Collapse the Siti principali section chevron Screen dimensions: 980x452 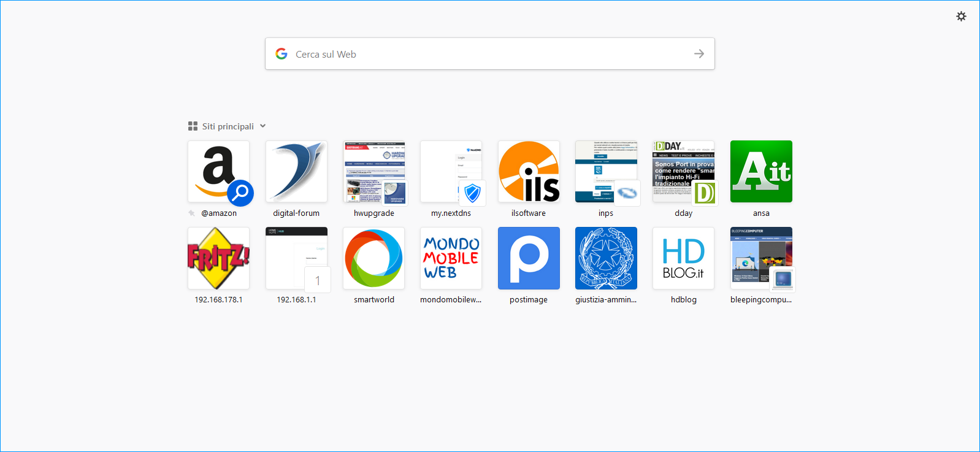pos(263,126)
